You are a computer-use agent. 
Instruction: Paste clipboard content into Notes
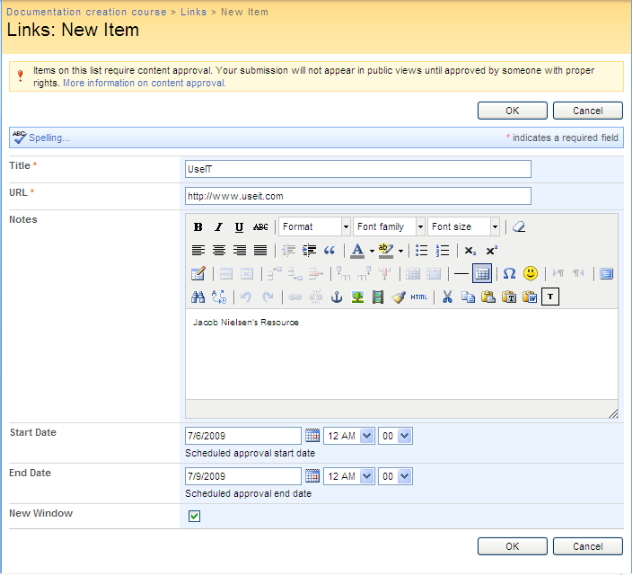coord(488,297)
